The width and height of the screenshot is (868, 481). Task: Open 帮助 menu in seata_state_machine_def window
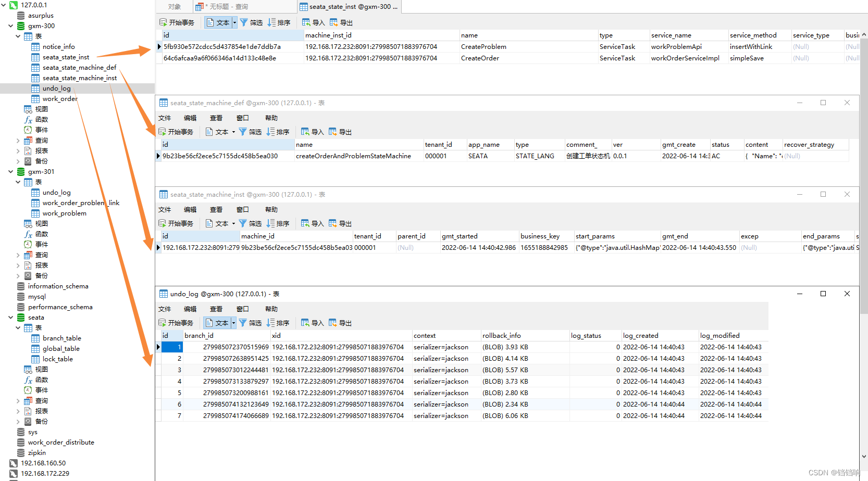tap(271, 118)
